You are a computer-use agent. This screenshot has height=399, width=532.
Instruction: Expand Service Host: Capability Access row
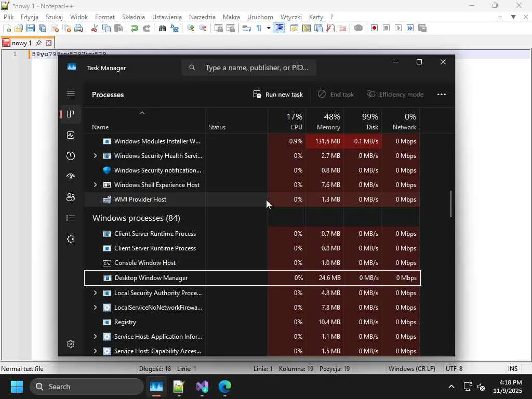[96, 351]
